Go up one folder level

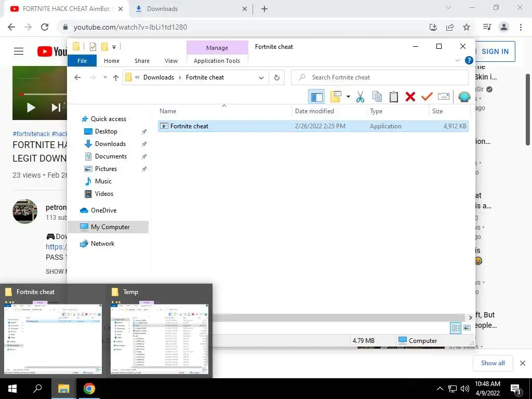click(x=116, y=78)
